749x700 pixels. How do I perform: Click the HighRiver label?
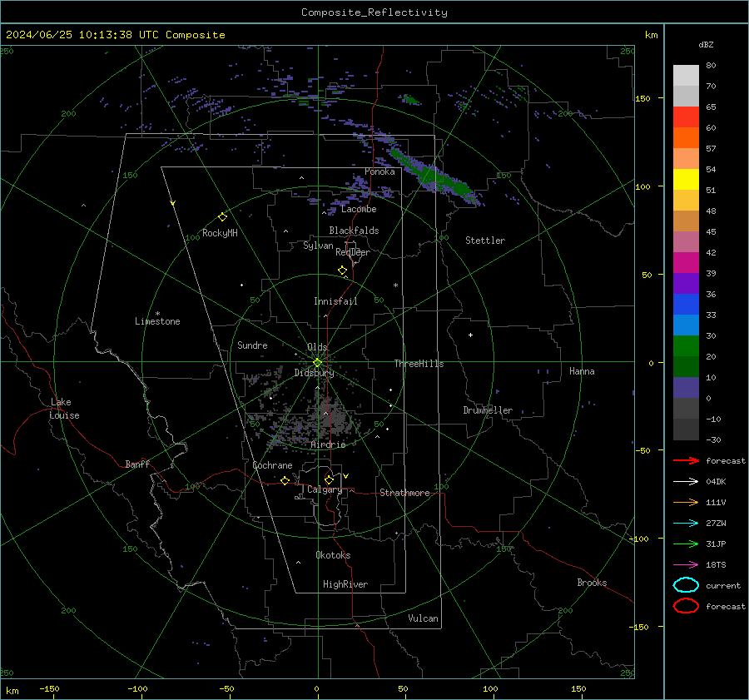pos(345,584)
